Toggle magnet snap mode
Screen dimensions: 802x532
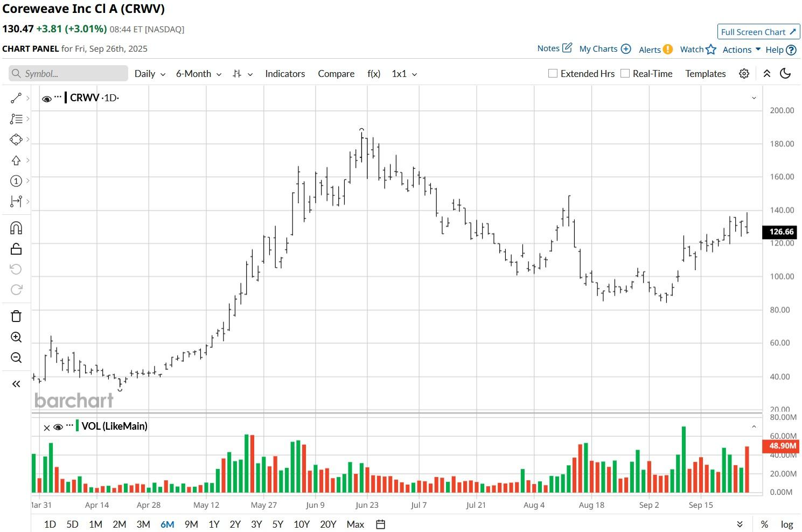coord(16,228)
